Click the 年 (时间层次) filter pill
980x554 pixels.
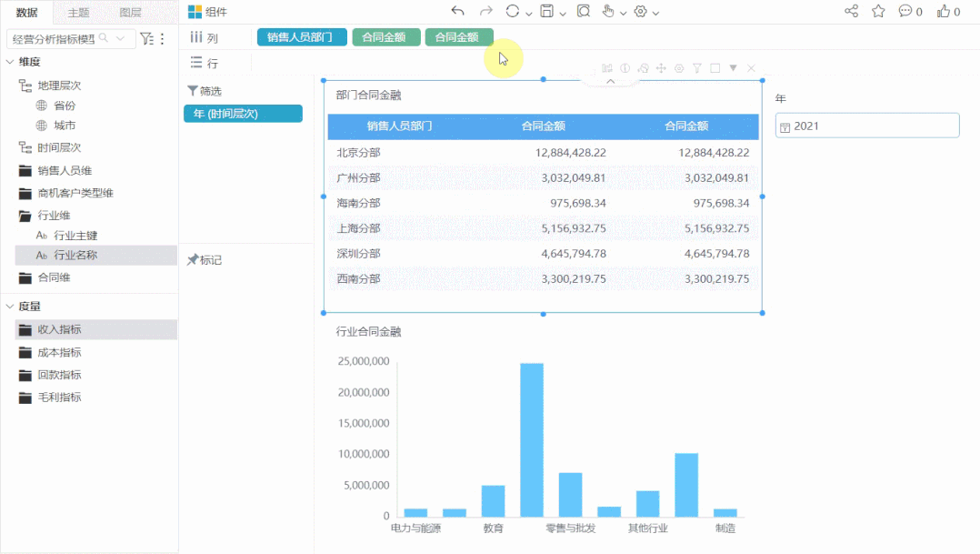(x=243, y=113)
